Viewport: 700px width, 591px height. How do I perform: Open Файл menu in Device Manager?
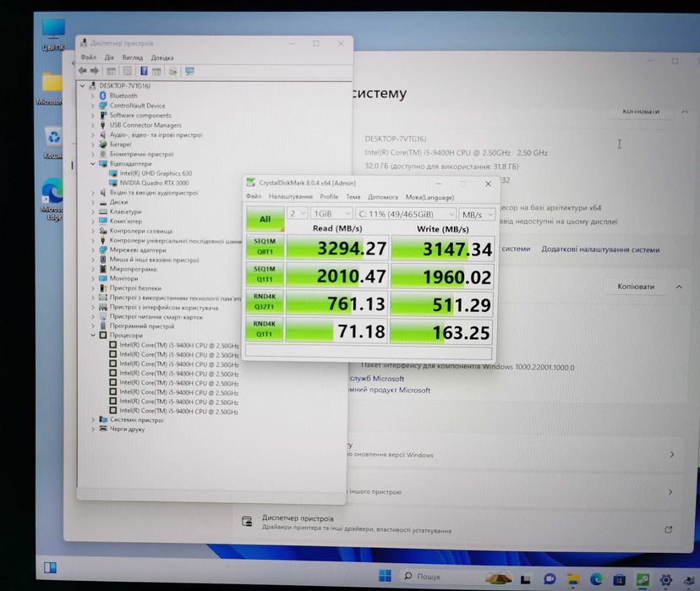coord(89,57)
